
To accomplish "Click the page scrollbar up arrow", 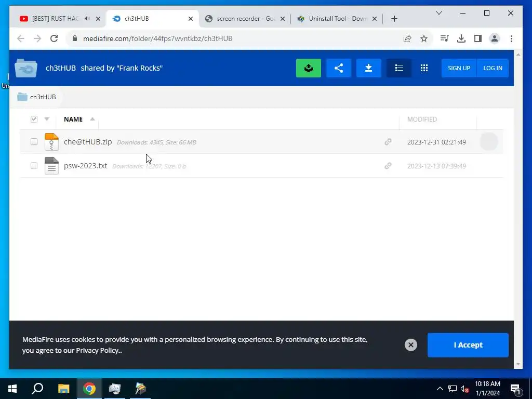I will [518, 54].
